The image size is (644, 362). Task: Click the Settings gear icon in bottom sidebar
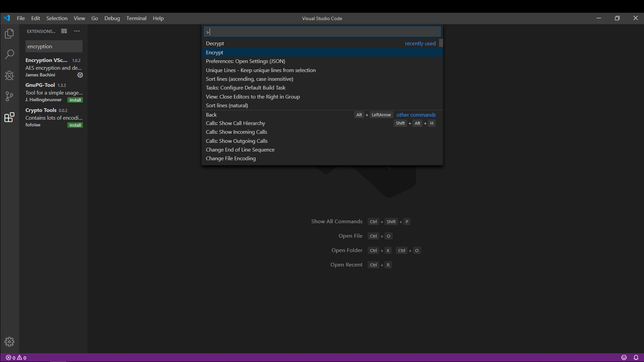(9, 342)
